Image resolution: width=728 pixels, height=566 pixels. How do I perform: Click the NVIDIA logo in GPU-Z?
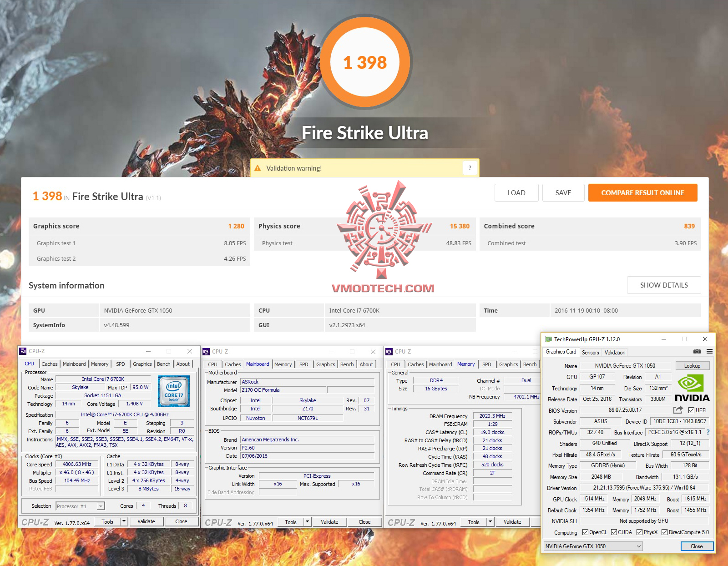tap(692, 388)
